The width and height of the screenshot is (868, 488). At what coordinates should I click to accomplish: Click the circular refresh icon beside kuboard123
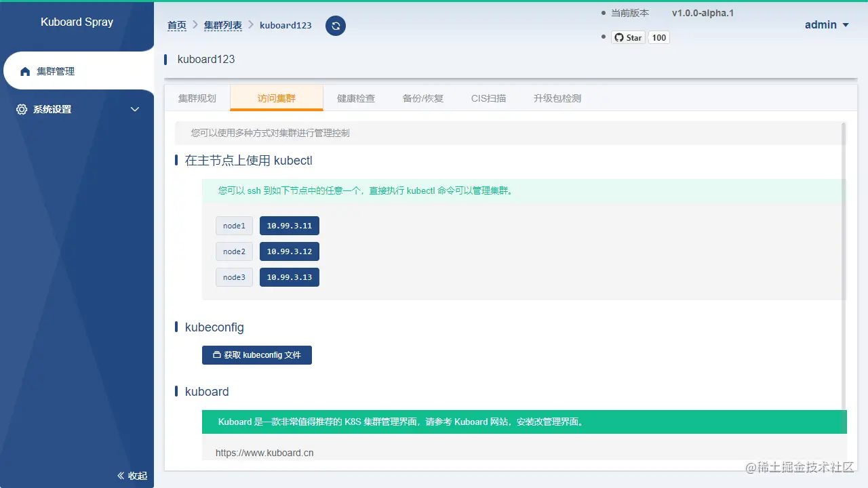[x=336, y=26]
